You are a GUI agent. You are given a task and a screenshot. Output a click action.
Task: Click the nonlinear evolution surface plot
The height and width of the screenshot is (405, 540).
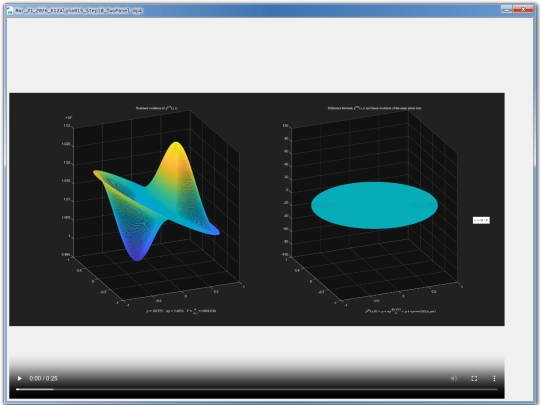[x=157, y=200]
